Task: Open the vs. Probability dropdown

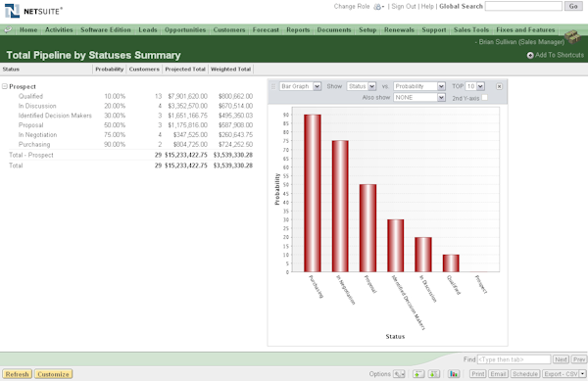Action: point(419,86)
